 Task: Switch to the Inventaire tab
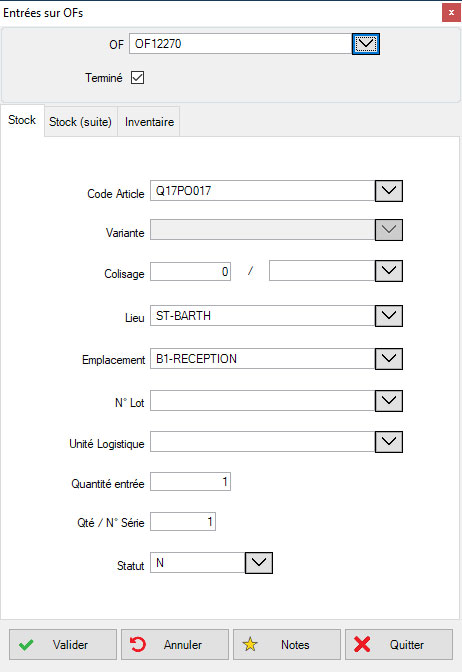[x=149, y=122]
